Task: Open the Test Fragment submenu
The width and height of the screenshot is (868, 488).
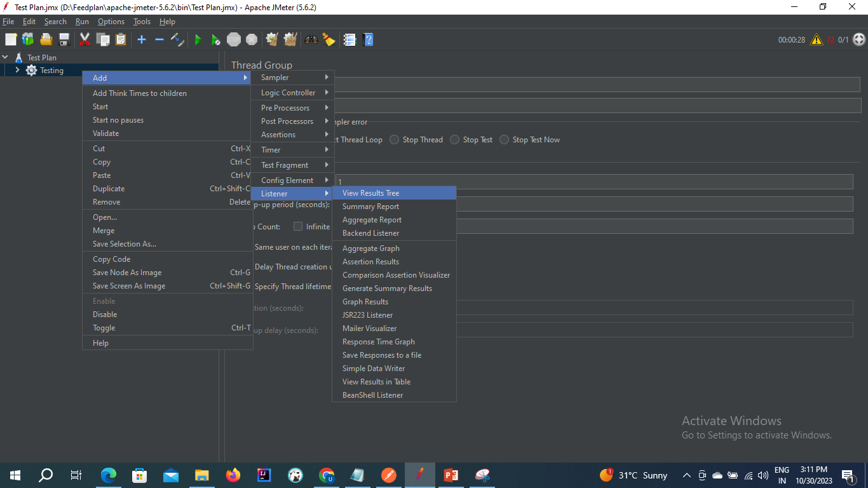Action: point(292,165)
